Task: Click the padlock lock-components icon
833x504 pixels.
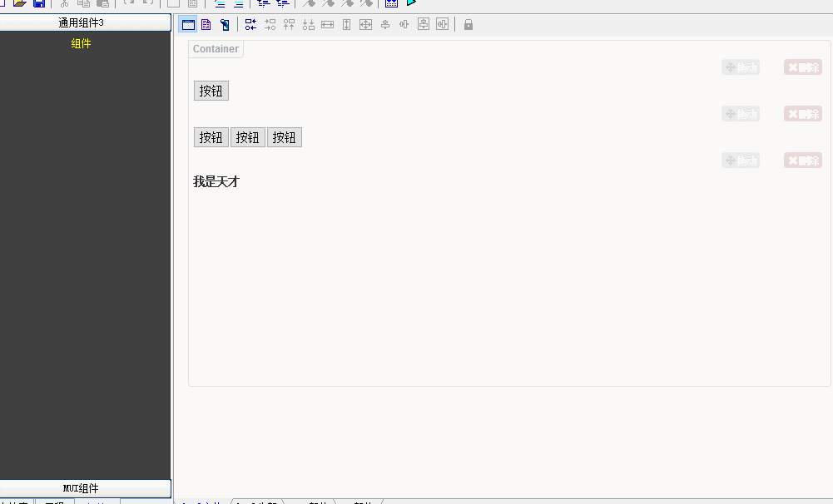Action: point(468,24)
